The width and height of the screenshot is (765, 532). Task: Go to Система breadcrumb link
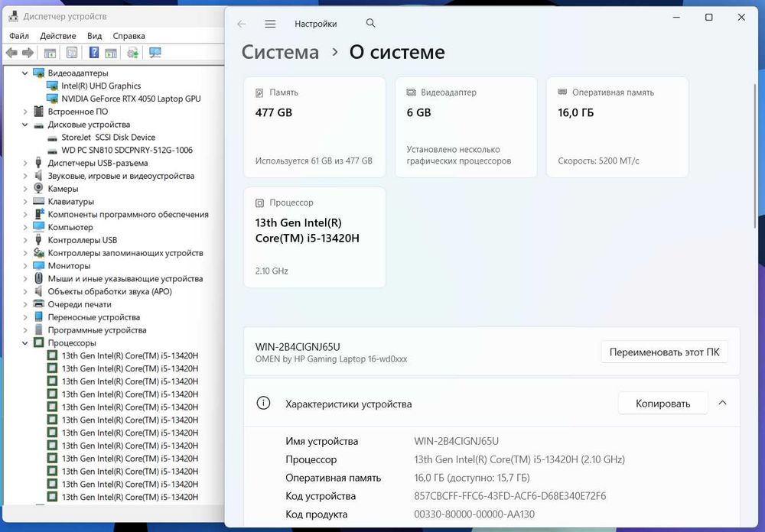[280, 52]
